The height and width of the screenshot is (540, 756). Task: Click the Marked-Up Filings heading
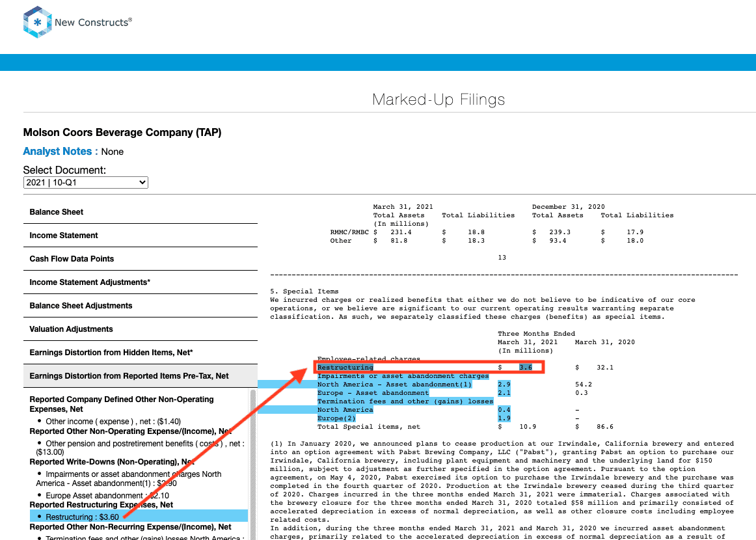[x=439, y=100]
